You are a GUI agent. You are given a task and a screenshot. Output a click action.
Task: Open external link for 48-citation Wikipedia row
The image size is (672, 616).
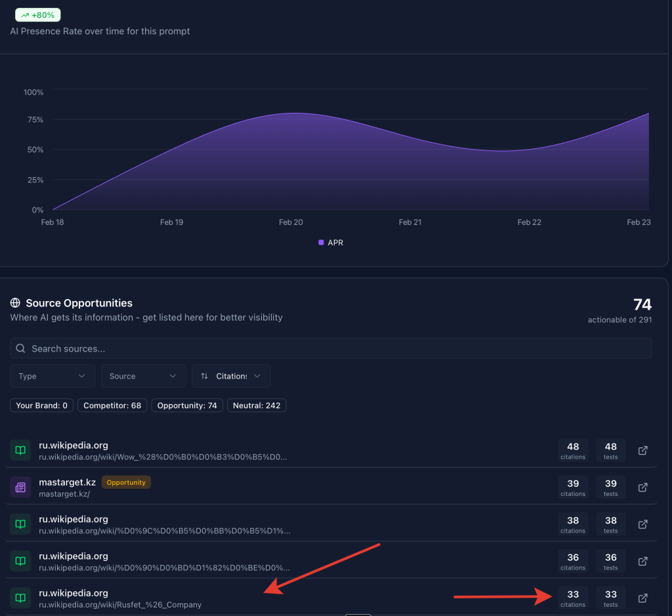pos(643,451)
